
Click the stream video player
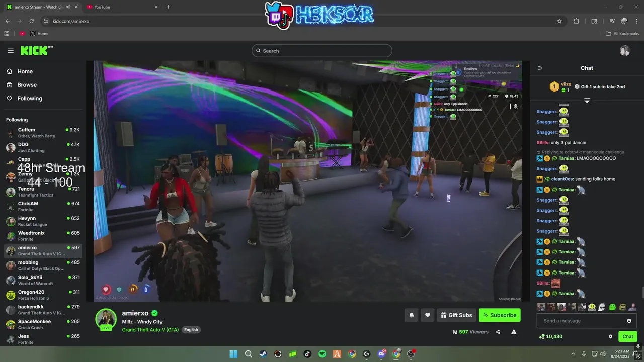tap(308, 181)
